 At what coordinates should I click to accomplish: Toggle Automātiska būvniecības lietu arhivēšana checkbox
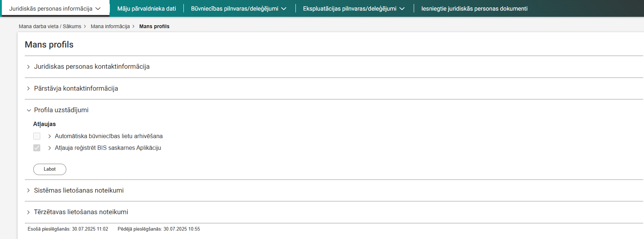(x=37, y=136)
